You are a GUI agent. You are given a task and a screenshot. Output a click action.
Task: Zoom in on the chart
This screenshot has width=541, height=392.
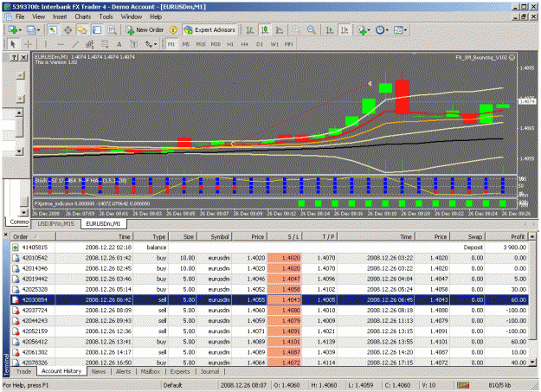296,30
